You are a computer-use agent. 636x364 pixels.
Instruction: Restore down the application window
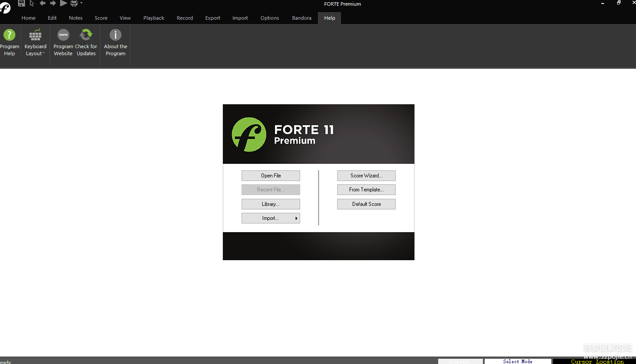(618, 3)
